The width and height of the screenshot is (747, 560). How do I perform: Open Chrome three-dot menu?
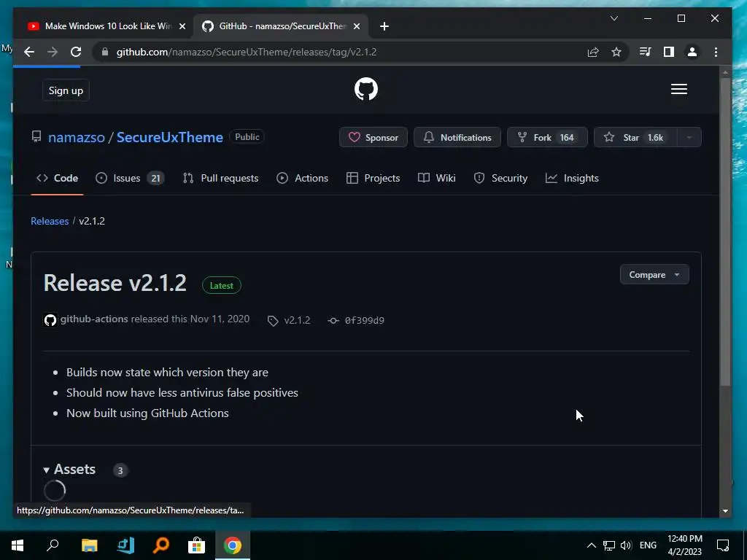[x=716, y=52]
